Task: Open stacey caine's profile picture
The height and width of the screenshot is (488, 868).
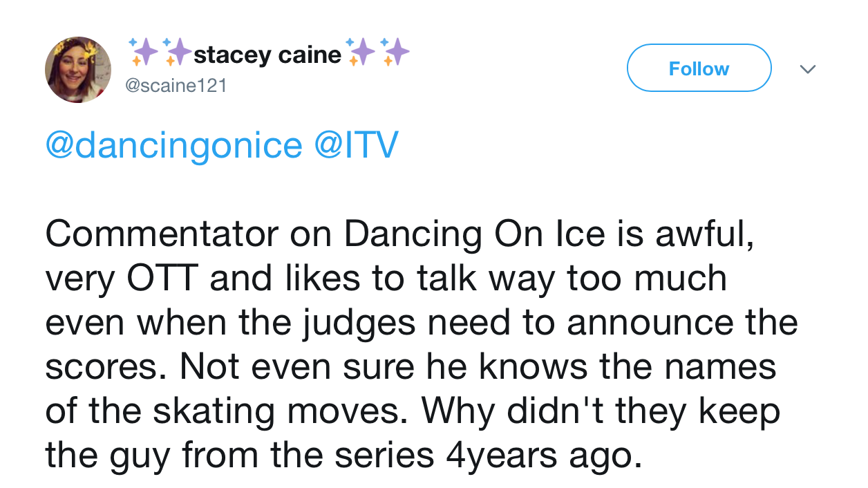Action: pos(78,70)
